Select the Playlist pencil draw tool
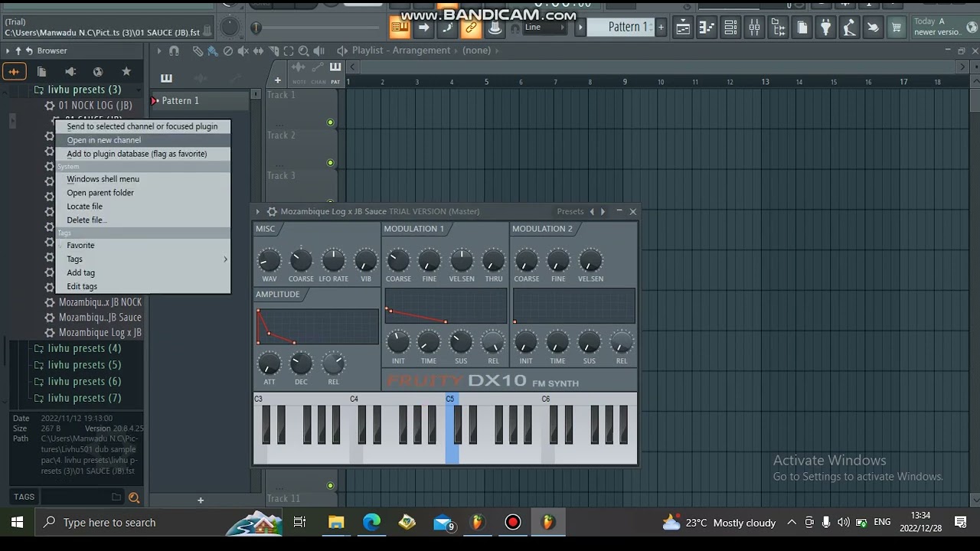 [x=198, y=51]
